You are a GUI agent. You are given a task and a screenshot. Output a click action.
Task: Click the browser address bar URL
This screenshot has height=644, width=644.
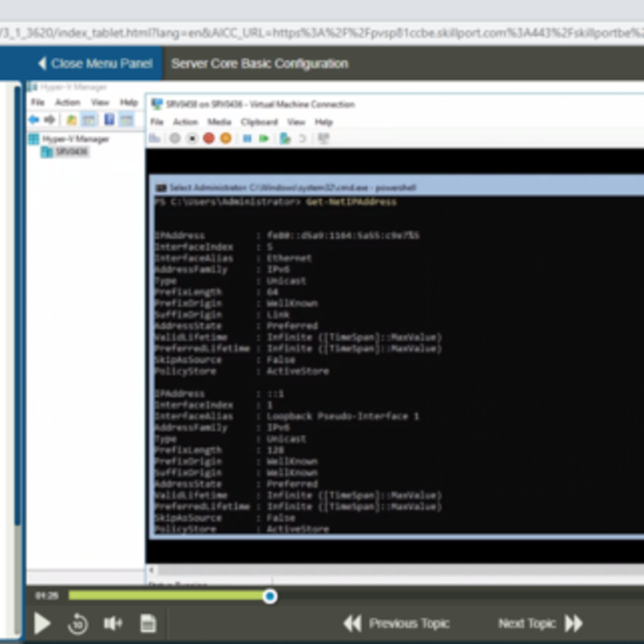click(322, 33)
